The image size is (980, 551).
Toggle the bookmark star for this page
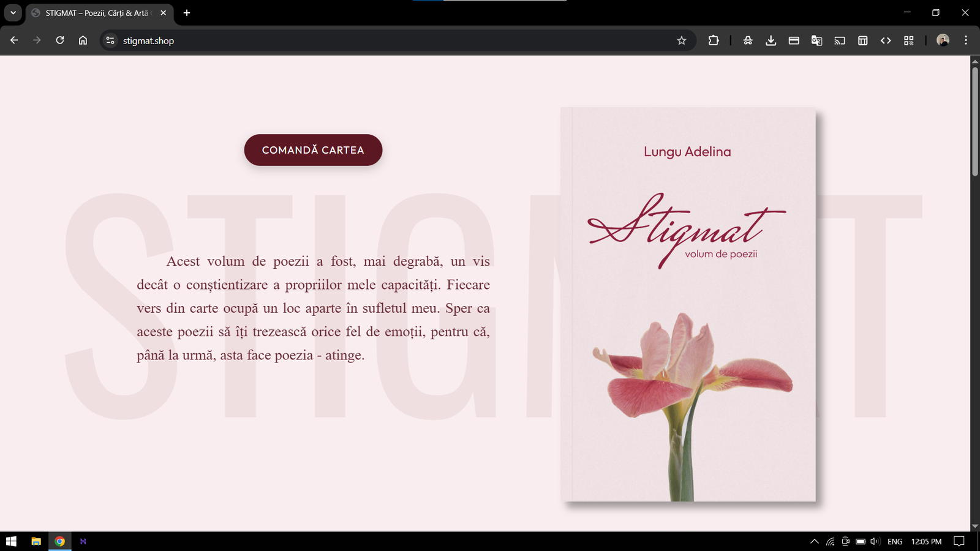point(681,40)
